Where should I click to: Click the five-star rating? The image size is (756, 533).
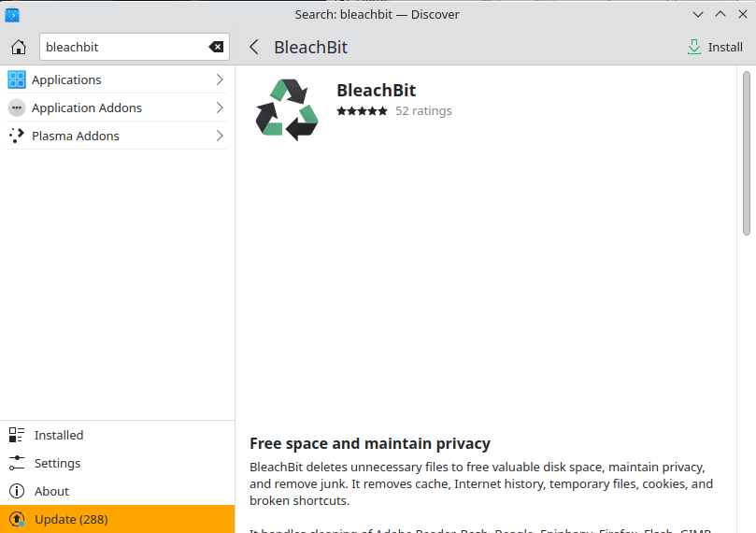click(362, 111)
